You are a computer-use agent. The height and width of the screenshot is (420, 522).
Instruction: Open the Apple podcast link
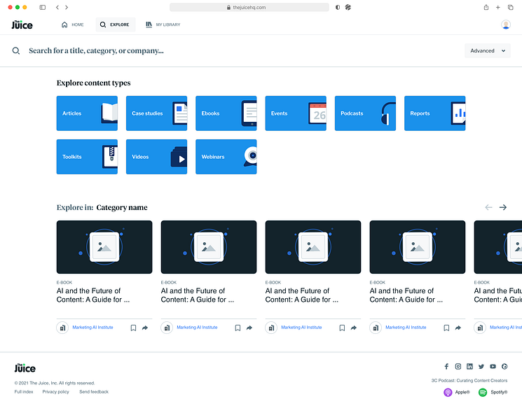tap(457, 393)
